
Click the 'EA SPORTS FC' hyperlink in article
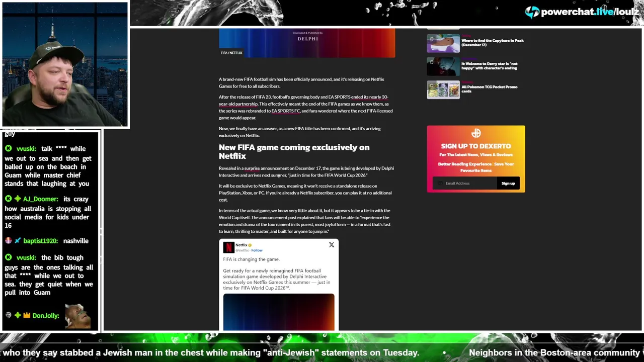point(286,111)
